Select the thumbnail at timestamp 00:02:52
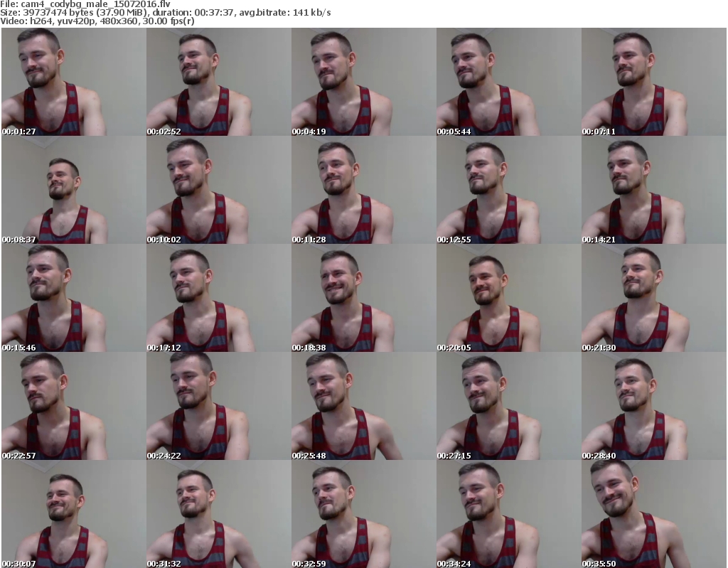Screen dimensions: 728x568 pos(219,82)
